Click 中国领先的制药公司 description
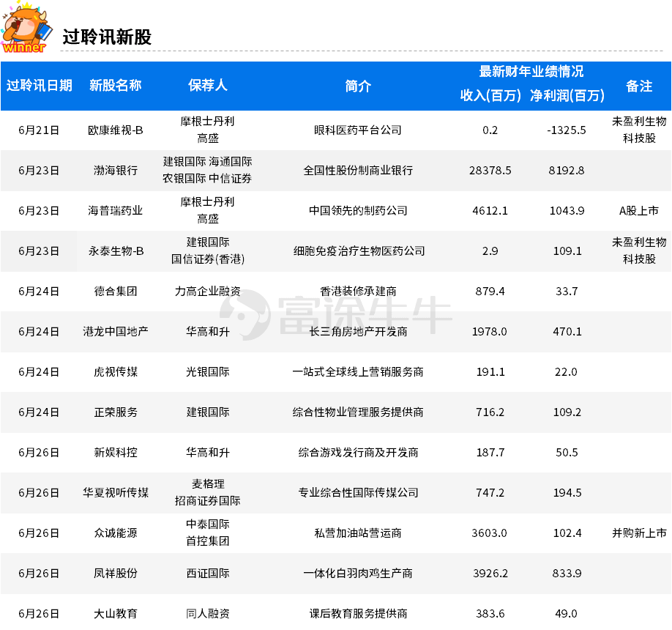 358,210
